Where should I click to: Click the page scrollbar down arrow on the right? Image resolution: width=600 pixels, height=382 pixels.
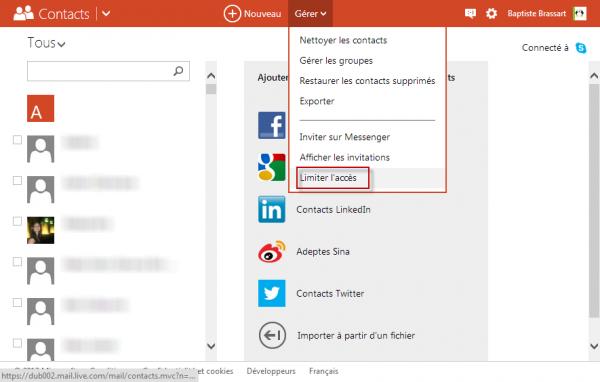[594, 346]
